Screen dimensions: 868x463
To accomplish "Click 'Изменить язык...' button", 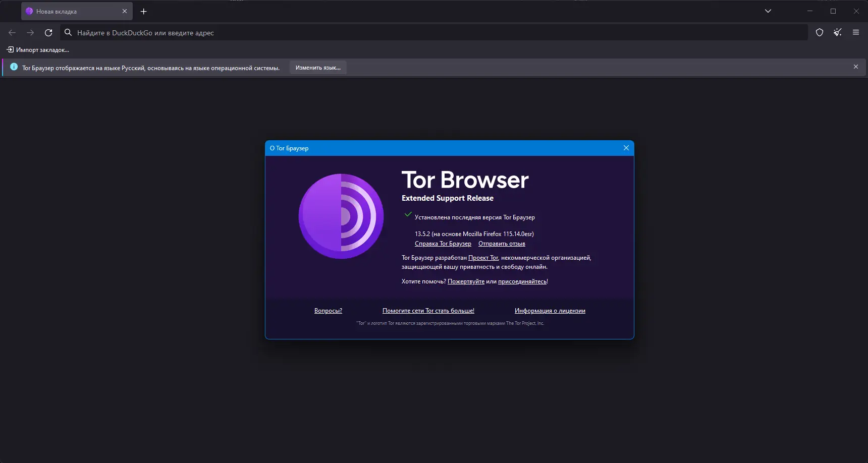I will [318, 68].
